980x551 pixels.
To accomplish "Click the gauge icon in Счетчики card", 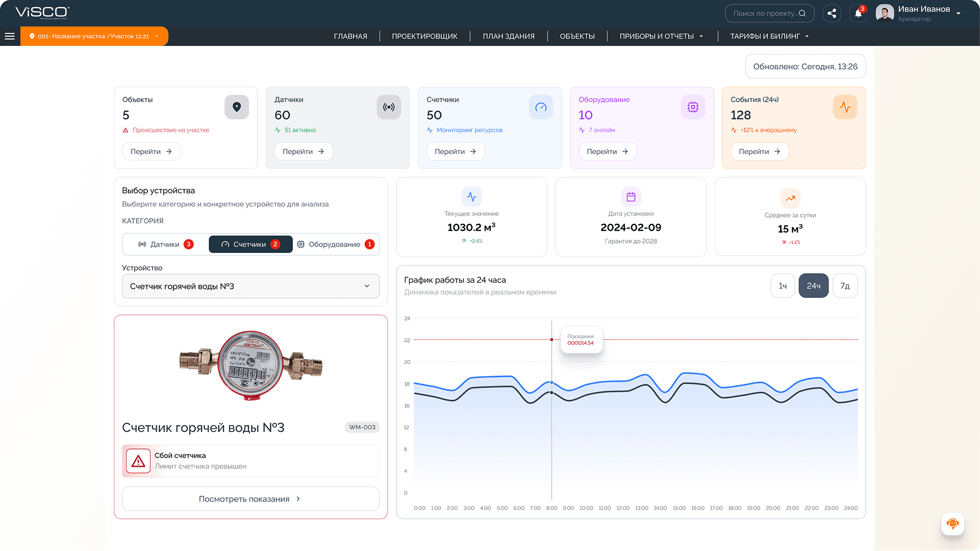I will 541,107.
